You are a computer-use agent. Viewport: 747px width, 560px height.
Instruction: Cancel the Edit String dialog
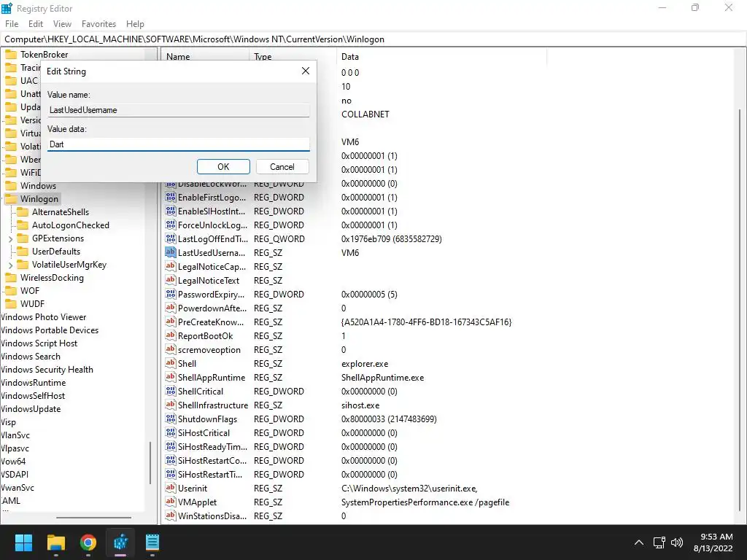point(282,167)
